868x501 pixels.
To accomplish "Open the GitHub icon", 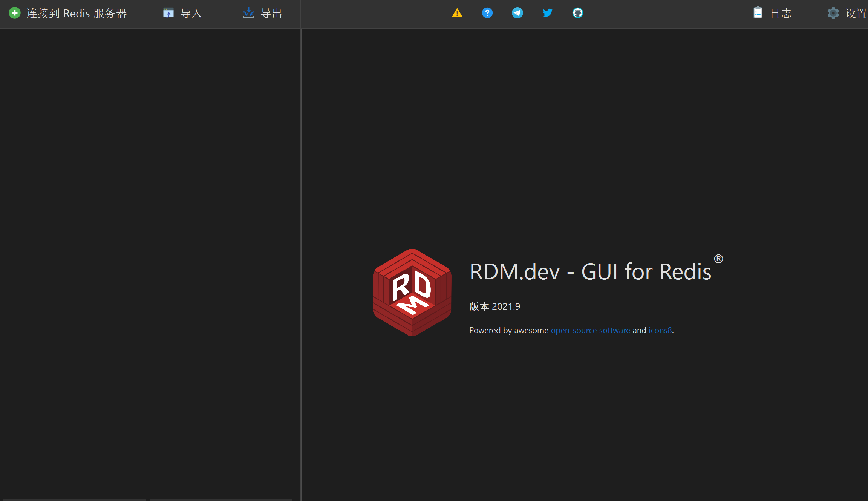I will 578,13.
